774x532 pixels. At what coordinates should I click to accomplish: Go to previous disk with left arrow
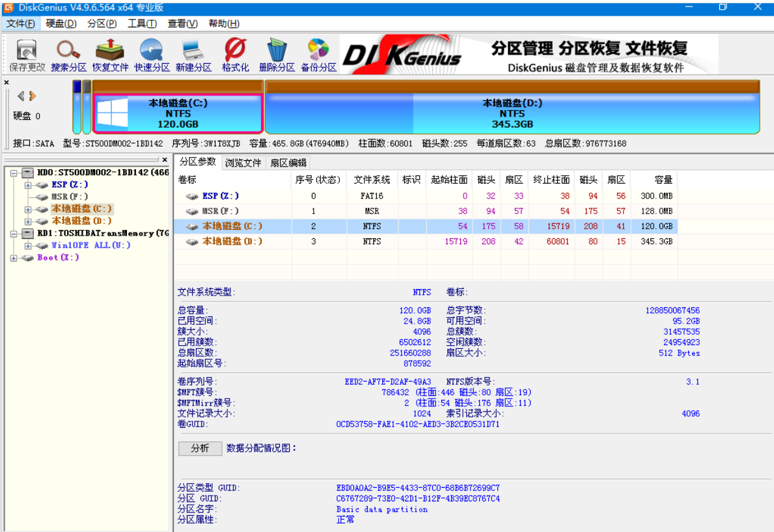(21, 96)
